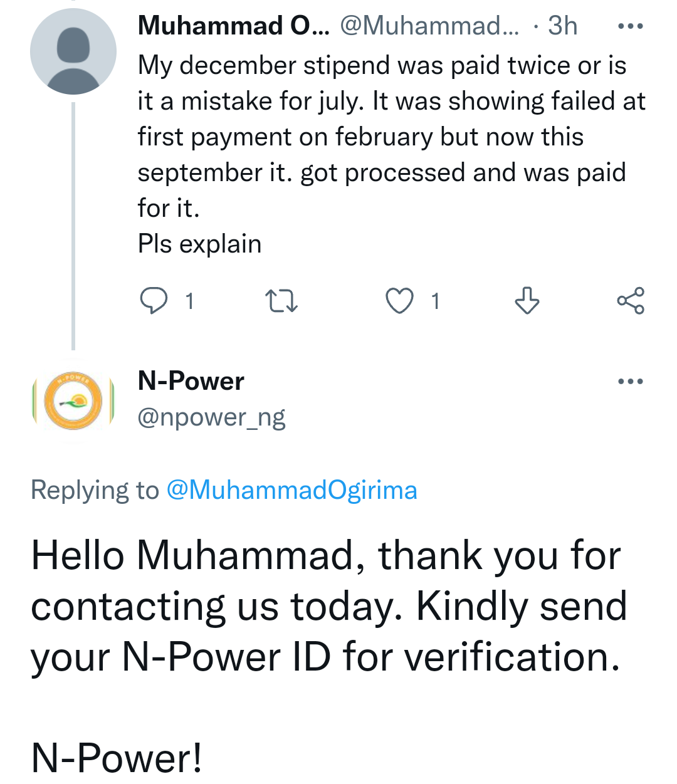Viewport: 677px width, 784px height.
Task: Click the reply speech bubble icon
Action: pos(154,301)
